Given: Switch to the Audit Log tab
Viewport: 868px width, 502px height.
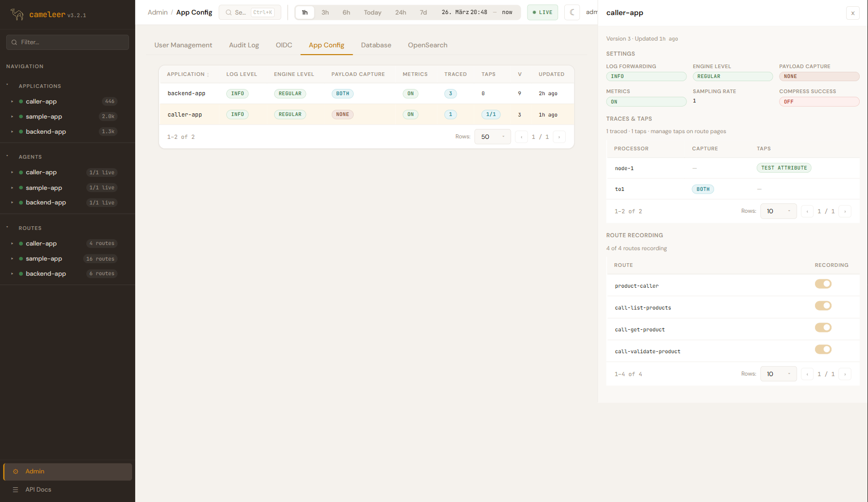Looking at the screenshot, I should click(x=244, y=45).
